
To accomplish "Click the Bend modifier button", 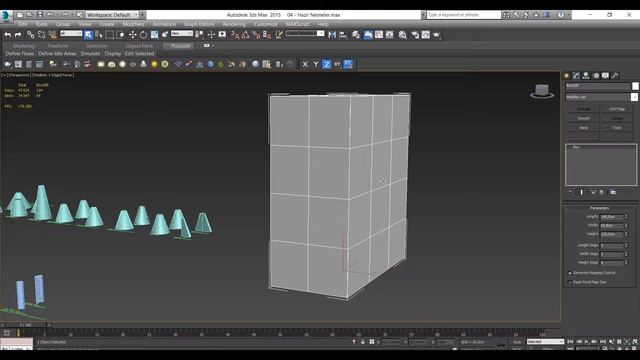I will click(584, 128).
